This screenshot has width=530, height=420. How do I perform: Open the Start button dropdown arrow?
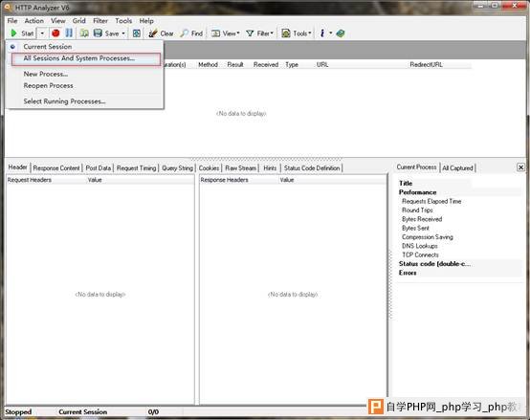42,33
